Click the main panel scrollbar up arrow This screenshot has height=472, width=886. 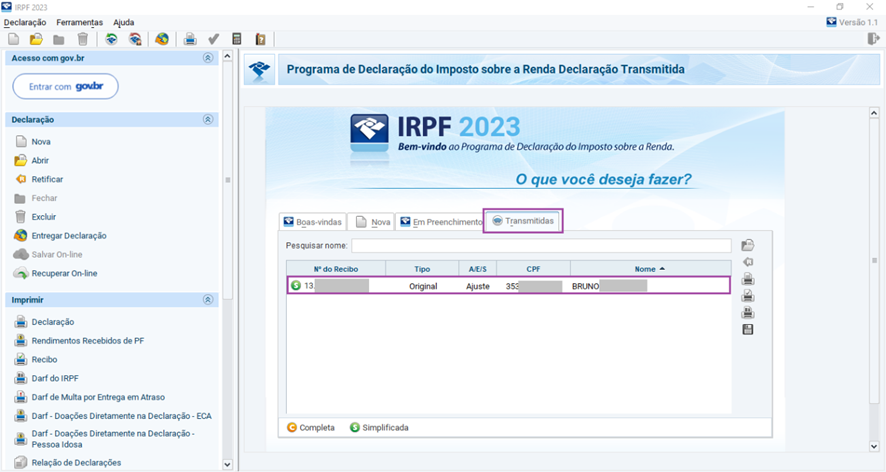tap(874, 113)
